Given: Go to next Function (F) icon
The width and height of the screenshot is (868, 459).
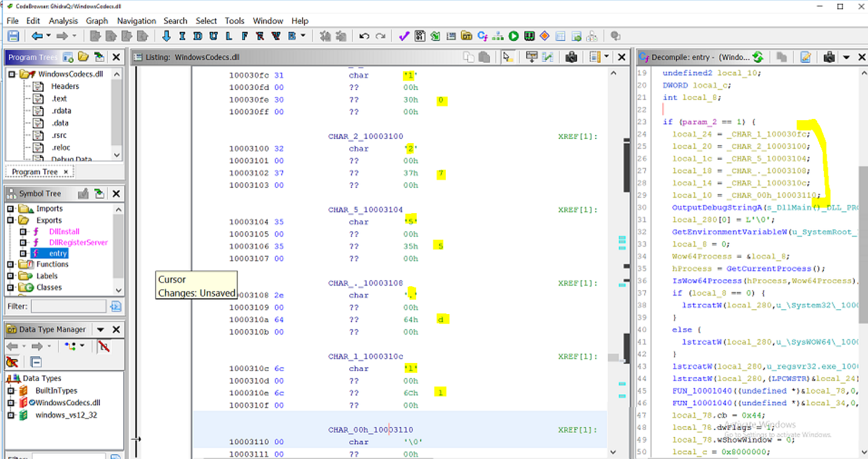Looking at the screenshot, I should [244, 36].
